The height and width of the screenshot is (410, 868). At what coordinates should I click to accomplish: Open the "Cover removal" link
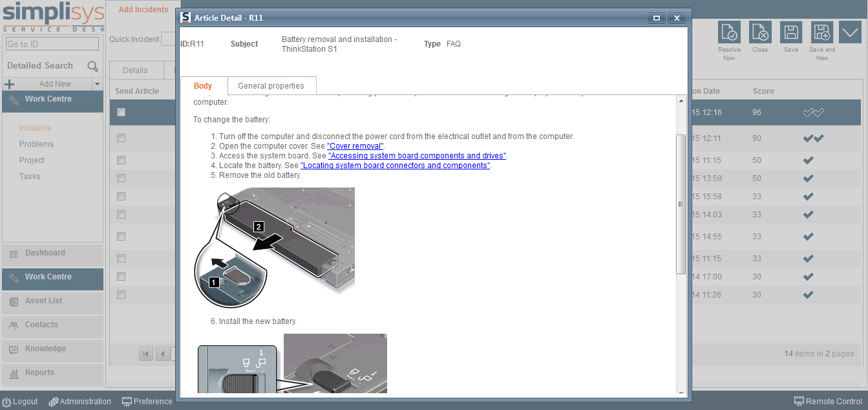click(355, 146)
